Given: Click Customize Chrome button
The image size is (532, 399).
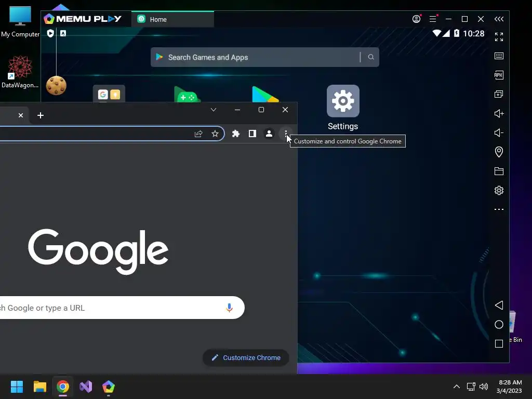Looking at the screenshot, I should tap(246, 357).
